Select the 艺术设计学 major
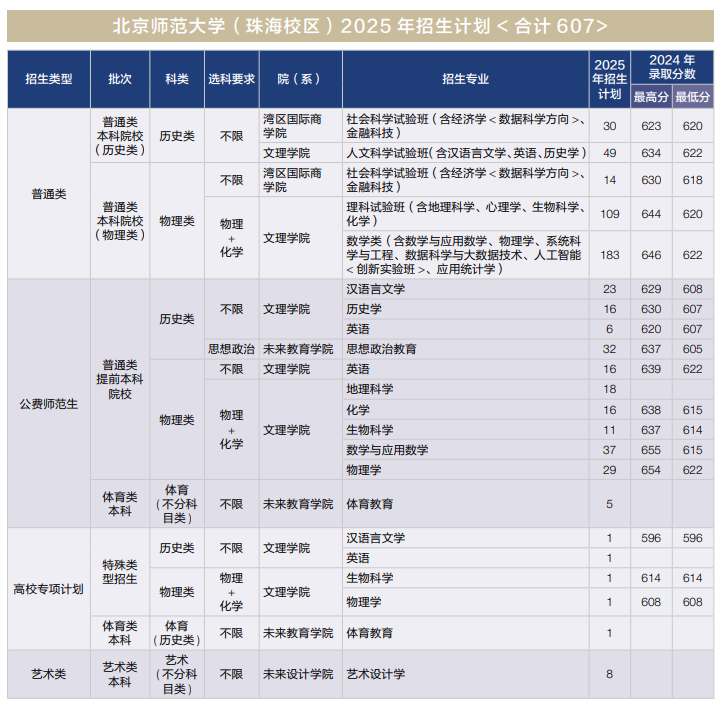 click(465, 674)
